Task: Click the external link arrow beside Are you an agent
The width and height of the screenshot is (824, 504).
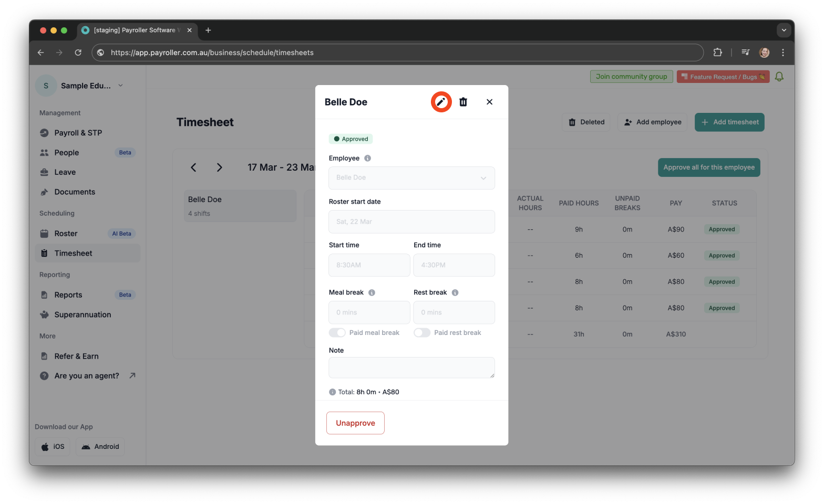Action: [132, 375]
